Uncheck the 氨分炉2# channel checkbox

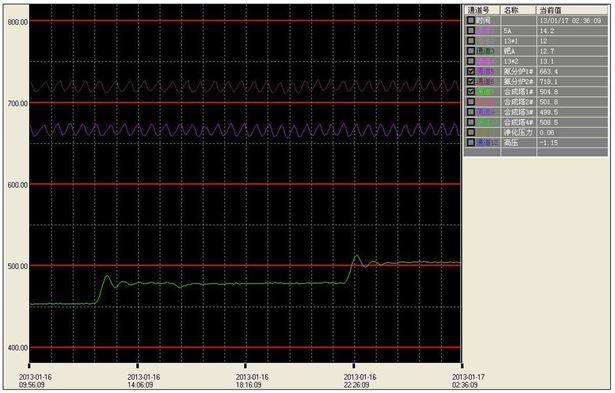(x=471, y=82)
